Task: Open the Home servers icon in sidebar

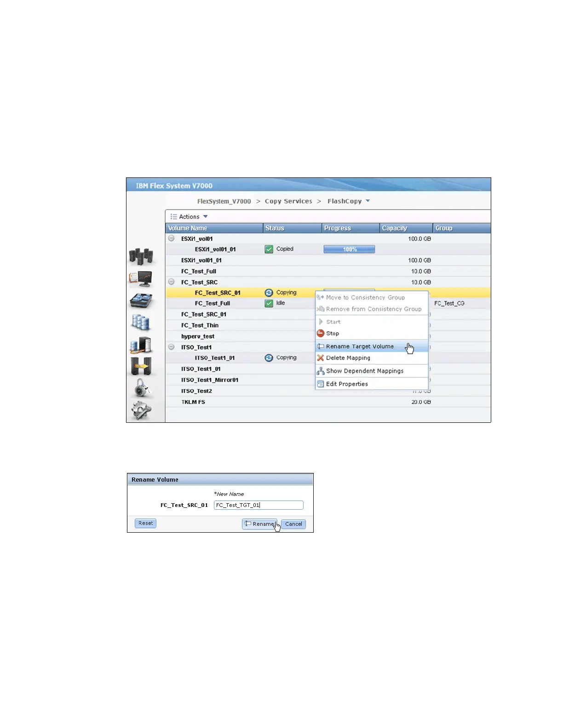Action: point(141,256)
